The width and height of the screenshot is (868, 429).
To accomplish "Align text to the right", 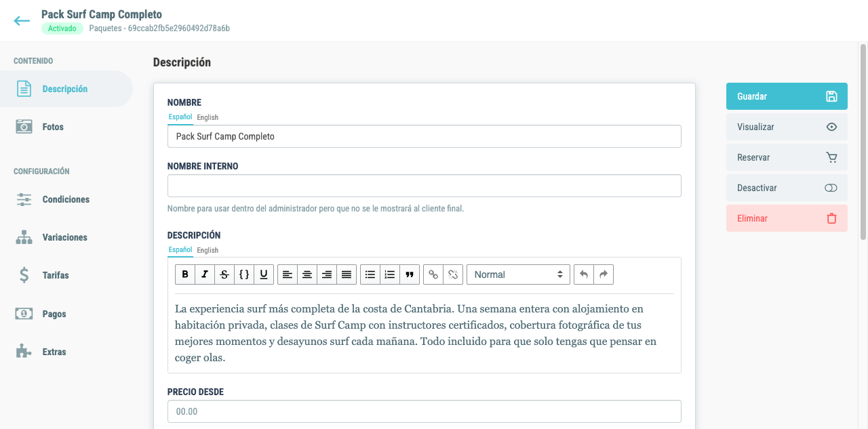I will (x=327, y=274).
